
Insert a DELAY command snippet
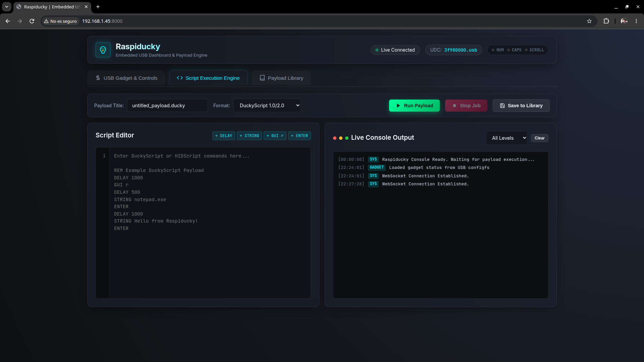coord(224,136)
